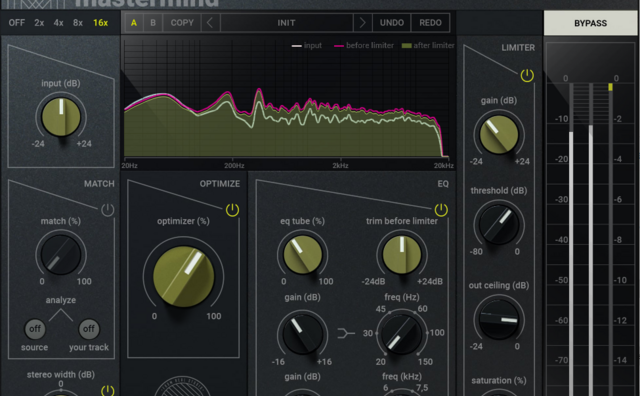Switch to preset slot B
This screenshot has height=396, width=640.
pyautogui.click(x=153, y=23)
